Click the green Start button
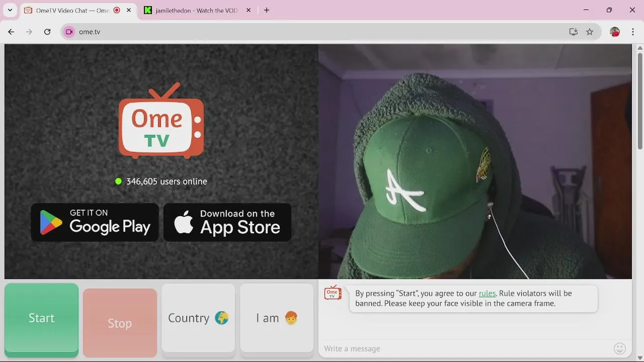This screenshot has width=644, height=362. (41, 320)
